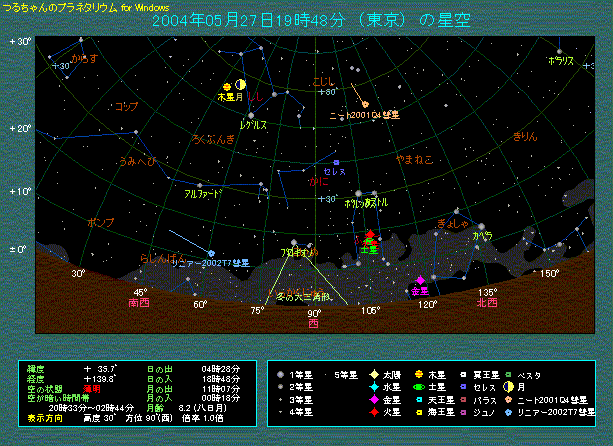
Task: Click the blue Ceres square marker
Action: pyautogui.click(x=337, y=162)
